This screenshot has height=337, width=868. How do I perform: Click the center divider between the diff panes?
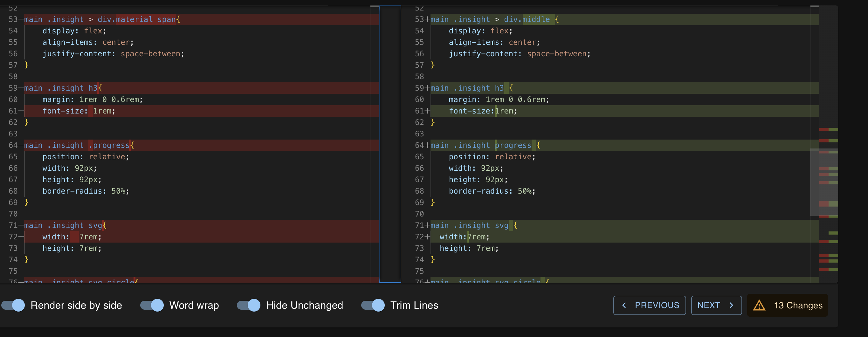390,144
